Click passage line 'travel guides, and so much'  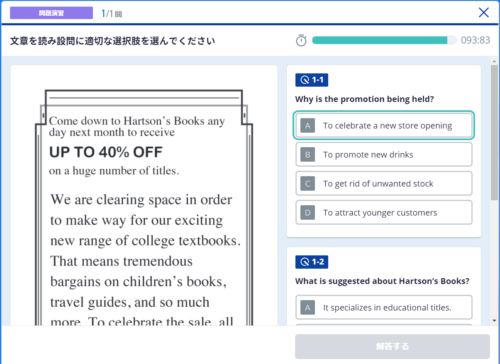pos(130,302)
